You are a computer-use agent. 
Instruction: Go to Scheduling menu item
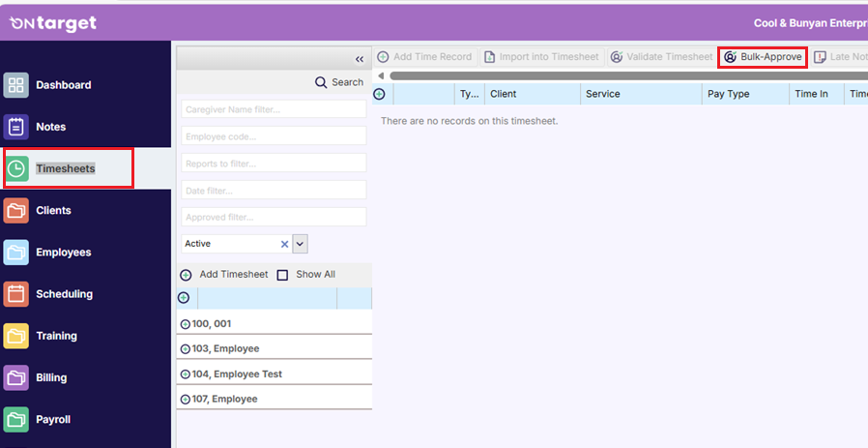[x=64, y=294]
